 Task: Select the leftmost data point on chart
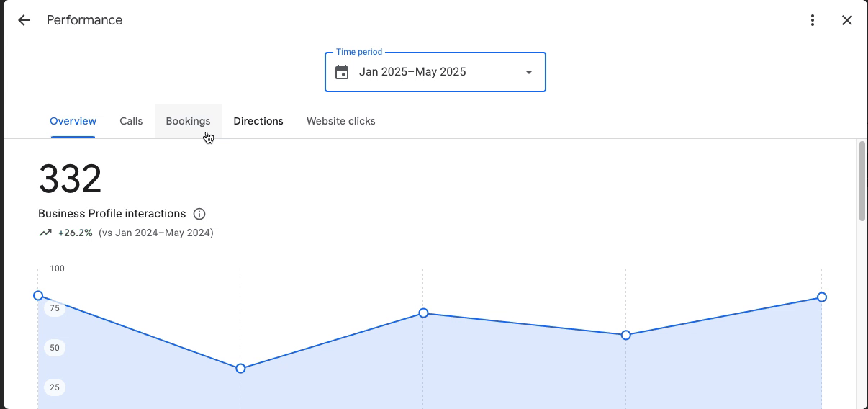38,295
